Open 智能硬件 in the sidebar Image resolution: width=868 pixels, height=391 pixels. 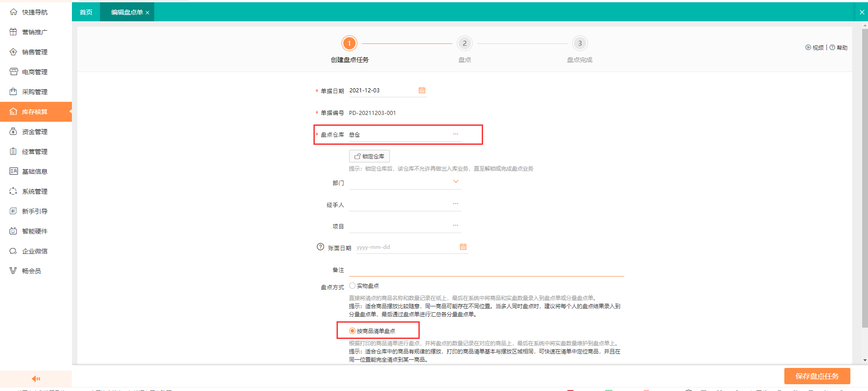click(34, 231)
